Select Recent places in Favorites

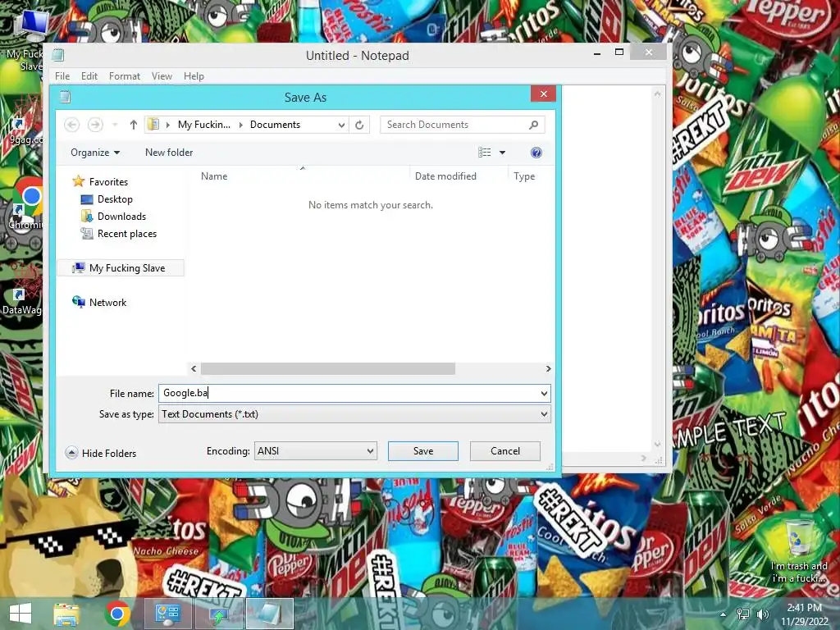[x=127, y=234]
